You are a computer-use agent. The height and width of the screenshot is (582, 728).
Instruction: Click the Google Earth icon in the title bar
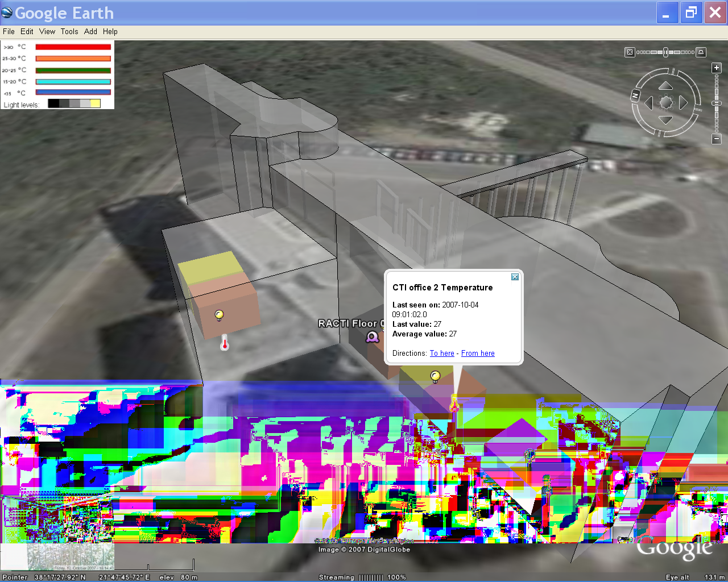click(7, 13)
